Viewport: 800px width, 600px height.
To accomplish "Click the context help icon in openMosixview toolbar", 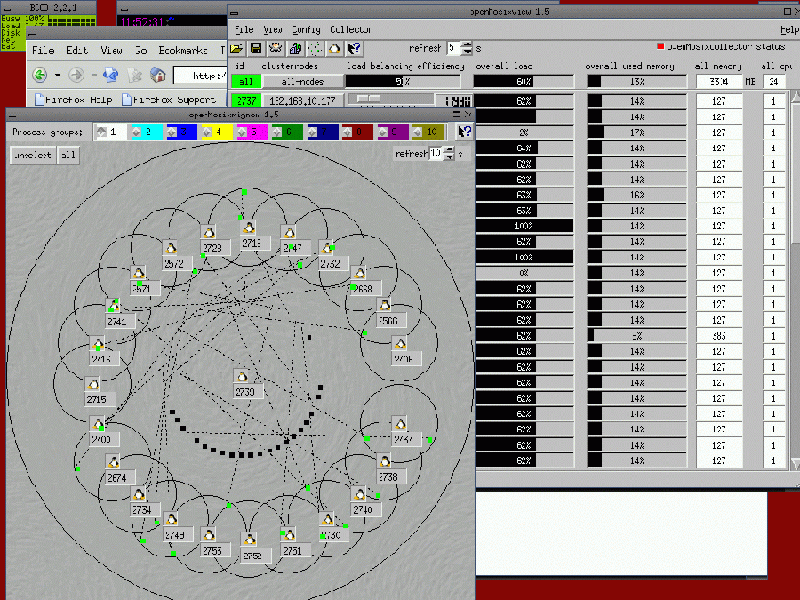I will (354, 48).
